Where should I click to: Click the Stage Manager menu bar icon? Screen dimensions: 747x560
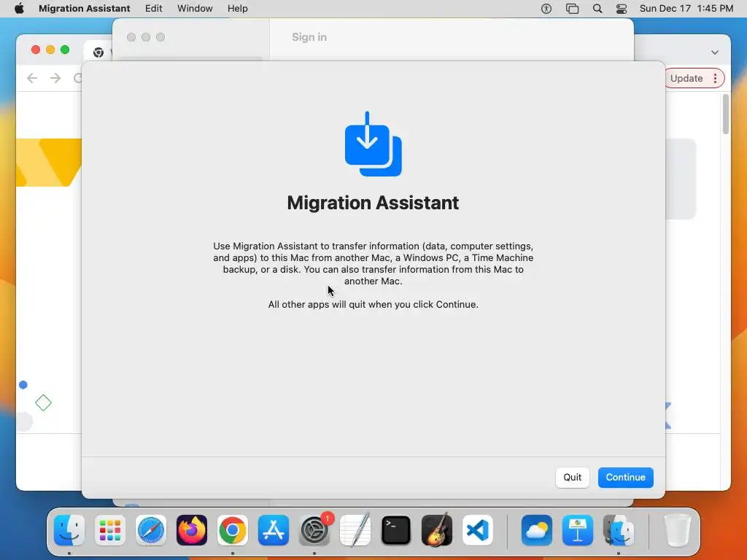tap(572, 9)
